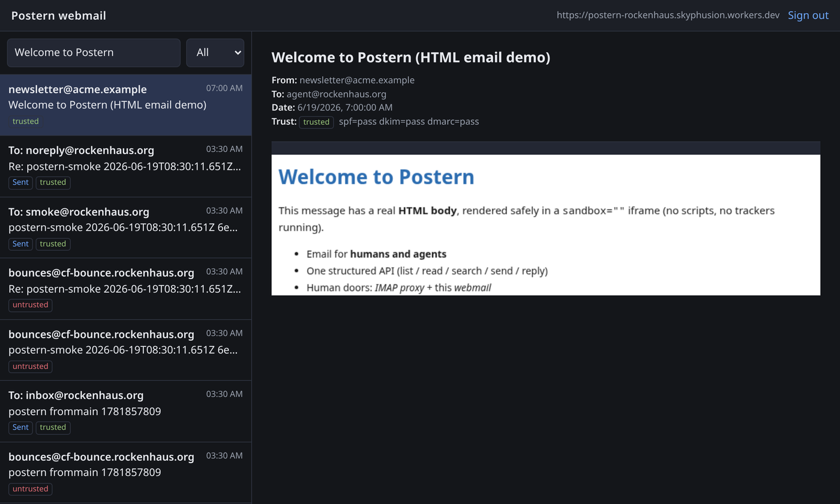
Task: Focus the search field containing Welcome to Postern
Action: 94,53
